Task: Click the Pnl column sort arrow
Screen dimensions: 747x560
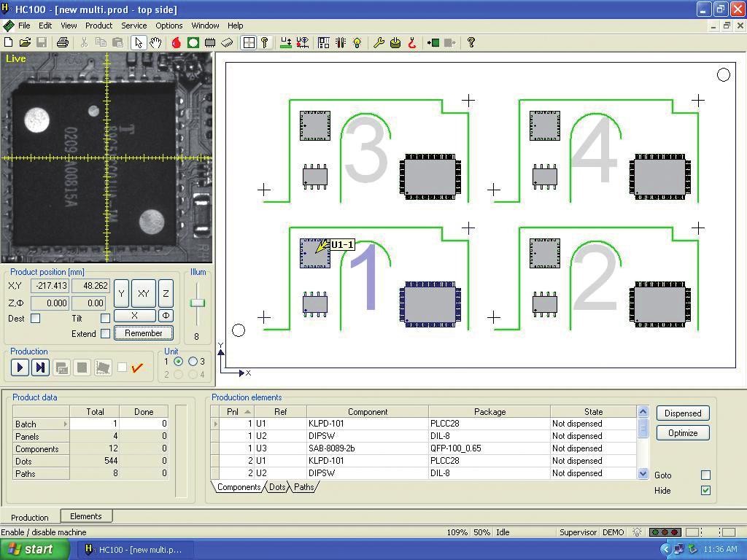Action: pyautogui.click(x=248, y=412)
